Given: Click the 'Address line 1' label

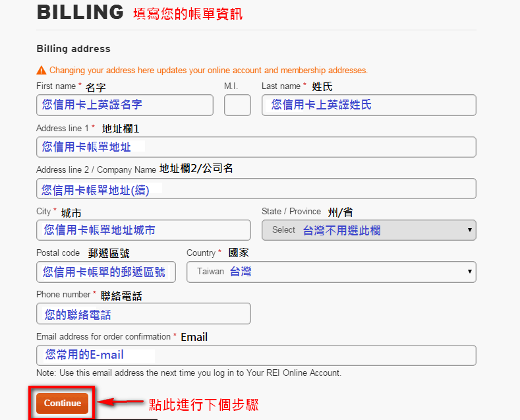Looking at the screenshot, I should pos(63,128).
